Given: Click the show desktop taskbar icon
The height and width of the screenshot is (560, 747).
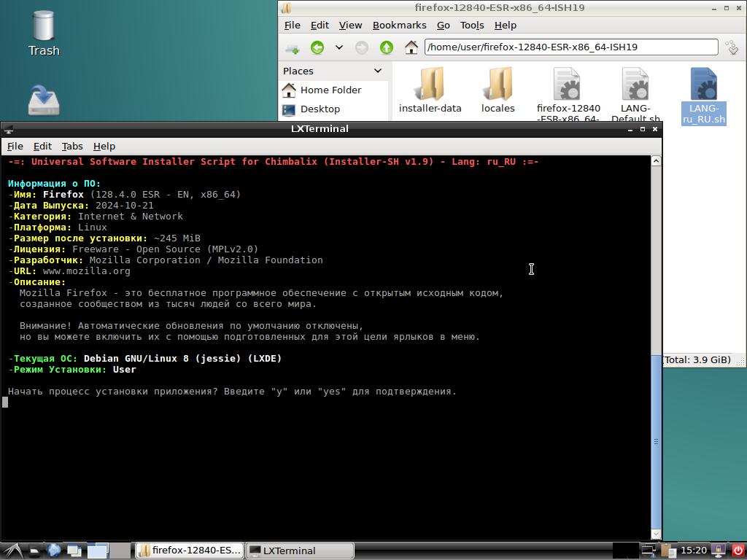Looking at the screenshot, I should [x=74, y=551].
